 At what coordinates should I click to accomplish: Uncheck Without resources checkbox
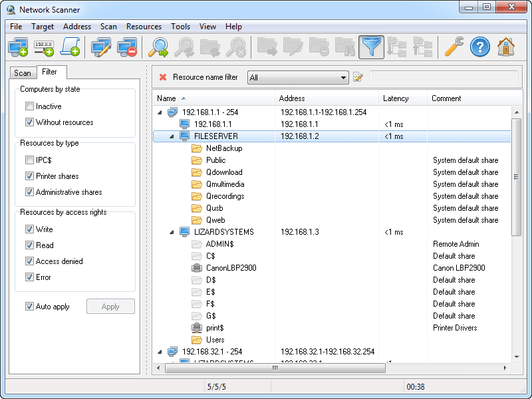pyautogui.click(x=29, y=122)
